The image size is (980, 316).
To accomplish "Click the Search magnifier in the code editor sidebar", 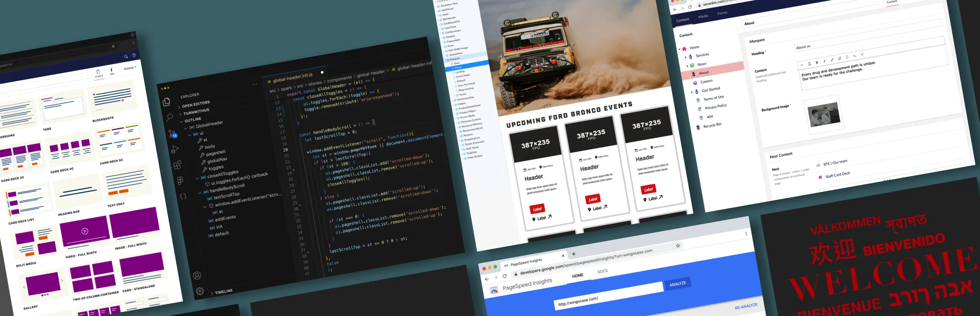I will (170, 117).
